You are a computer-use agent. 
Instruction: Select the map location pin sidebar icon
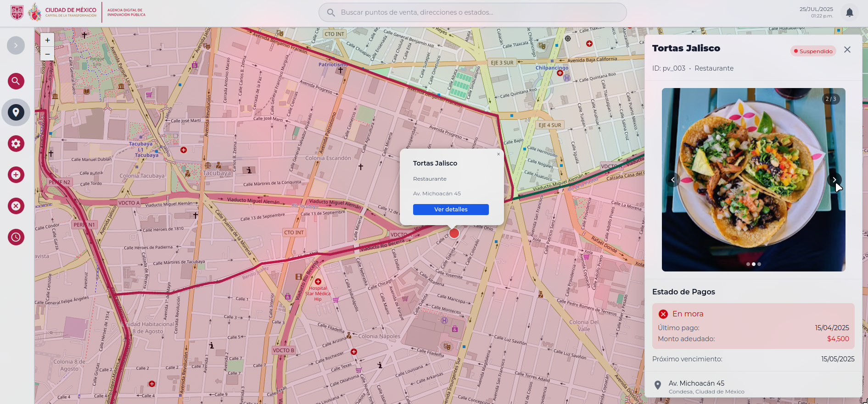pos(16,112)
